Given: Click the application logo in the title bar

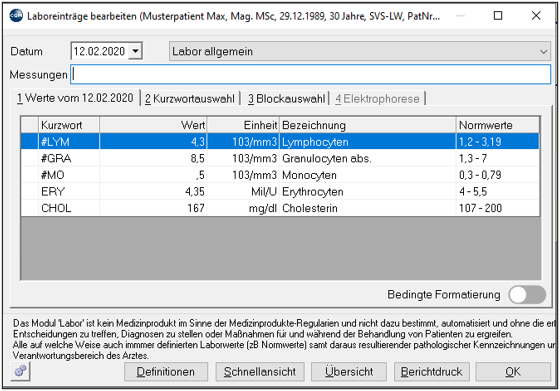Looking at the screenshot, I should (x=16, y=16).
